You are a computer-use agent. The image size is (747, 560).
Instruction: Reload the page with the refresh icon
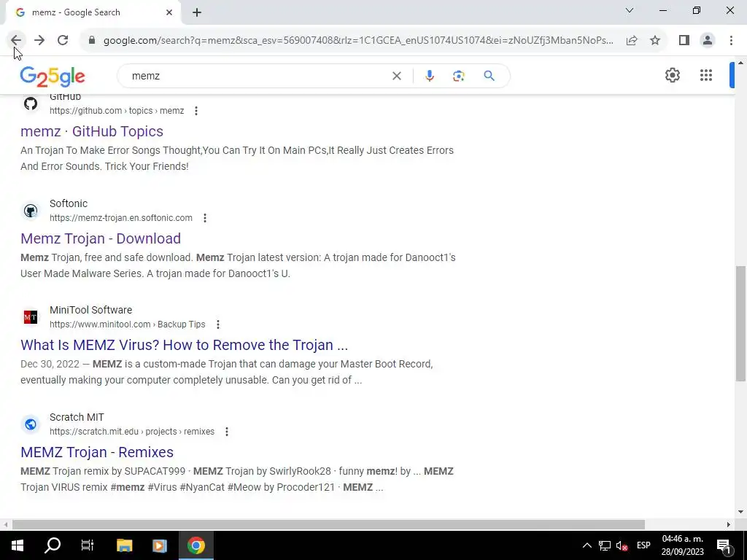pyautogui.click(x=63, y=40)
